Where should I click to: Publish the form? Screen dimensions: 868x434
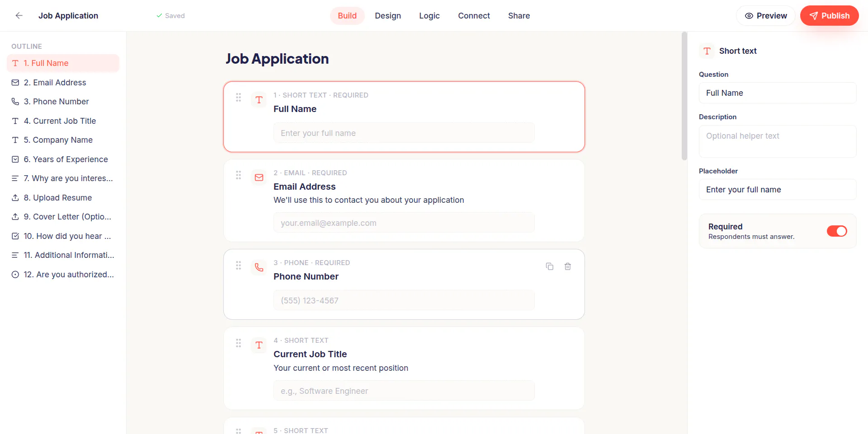pyautogui.click(x=830, y=16)
